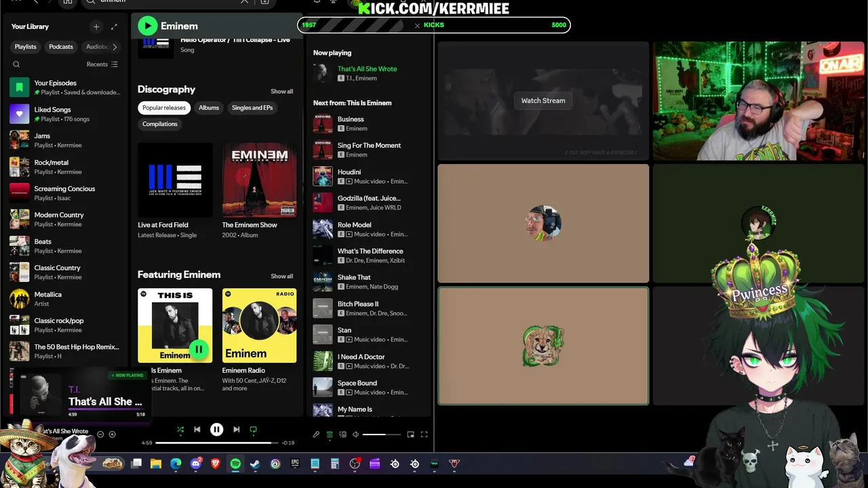
Task: Seek using the purple mini-card progress bar
Action: coord(107,410)
